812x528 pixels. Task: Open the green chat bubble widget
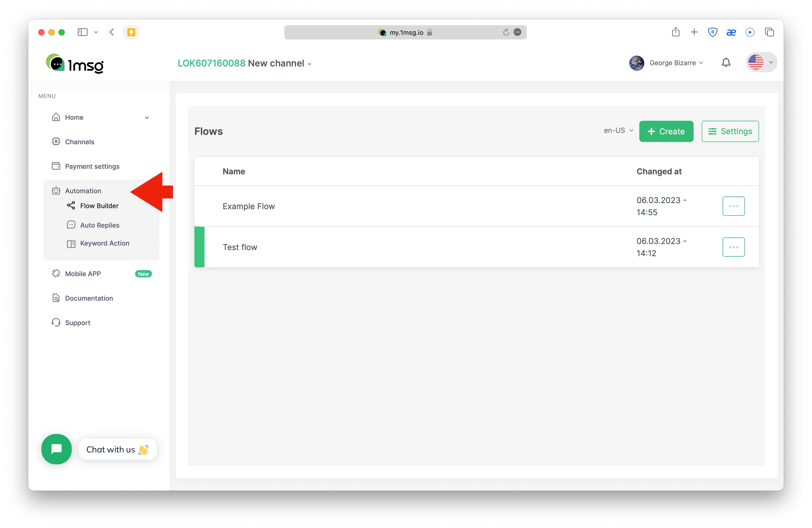click(56, 449)
